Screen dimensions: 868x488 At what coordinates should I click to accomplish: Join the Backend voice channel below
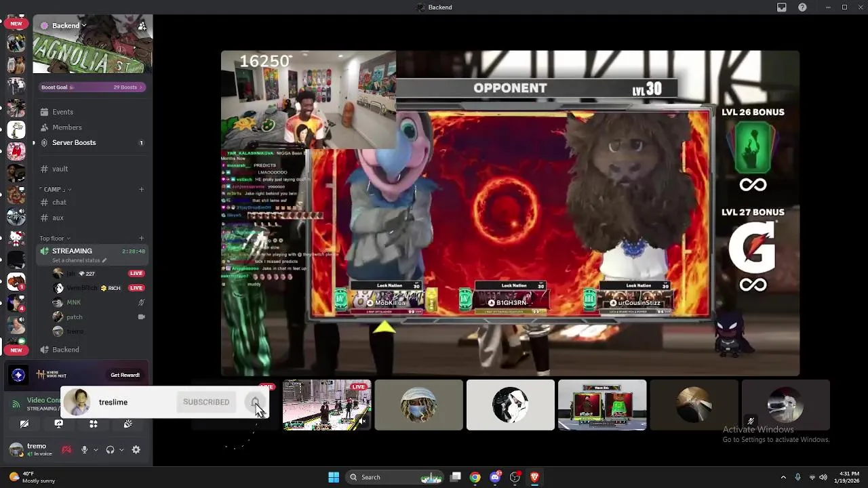[66, 350]
